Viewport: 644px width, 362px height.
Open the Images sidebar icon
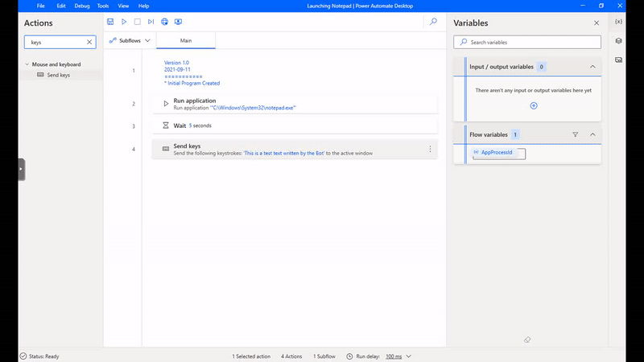[618, 60]
